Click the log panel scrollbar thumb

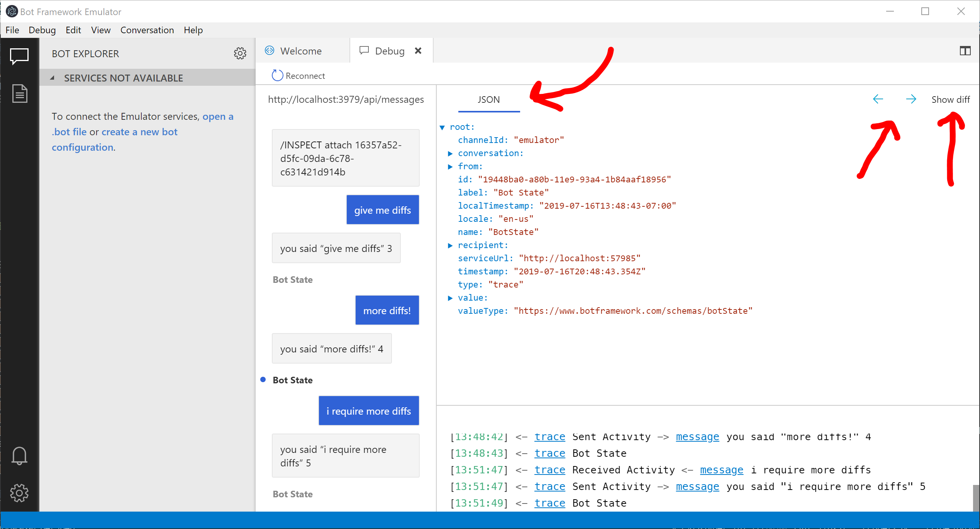click(x=976, y=498)
